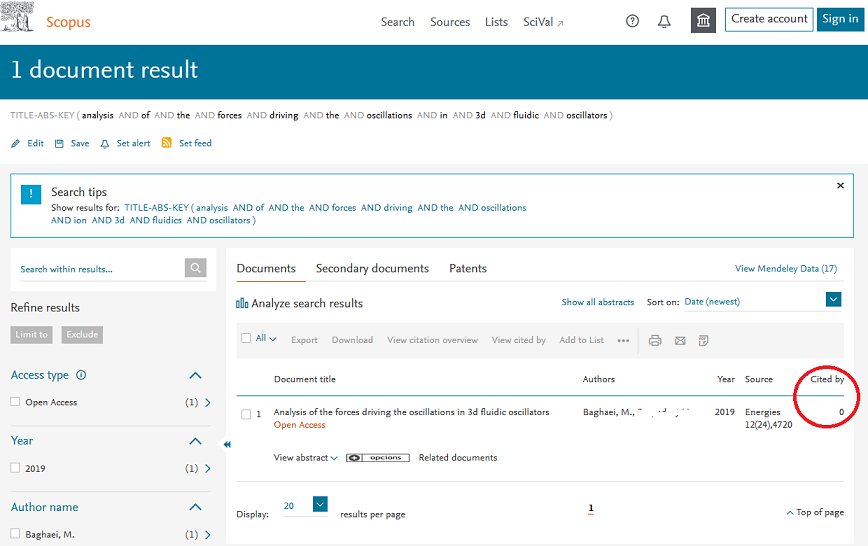Close the Search tips box
Viewport: 868px width, 546px height.
[840, 186]
